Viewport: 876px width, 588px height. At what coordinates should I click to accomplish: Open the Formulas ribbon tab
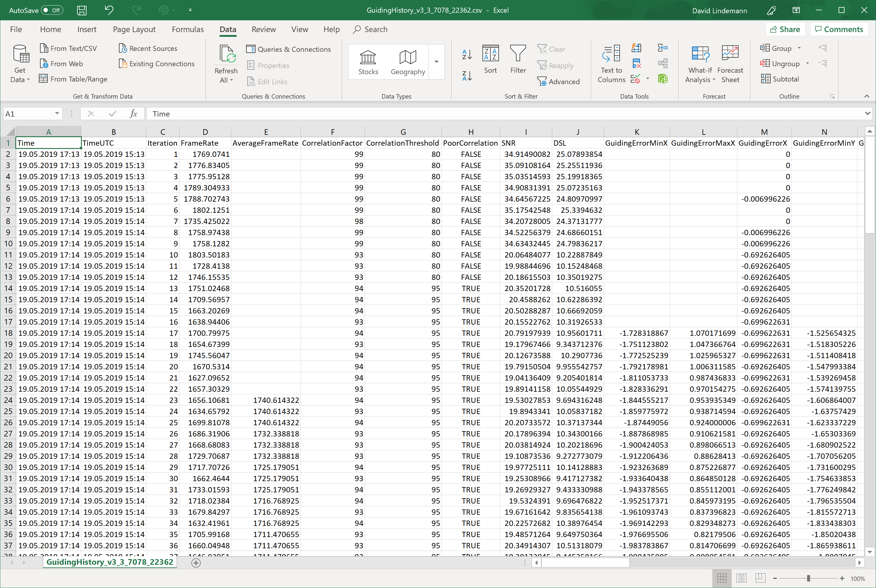tap(188, 29)
